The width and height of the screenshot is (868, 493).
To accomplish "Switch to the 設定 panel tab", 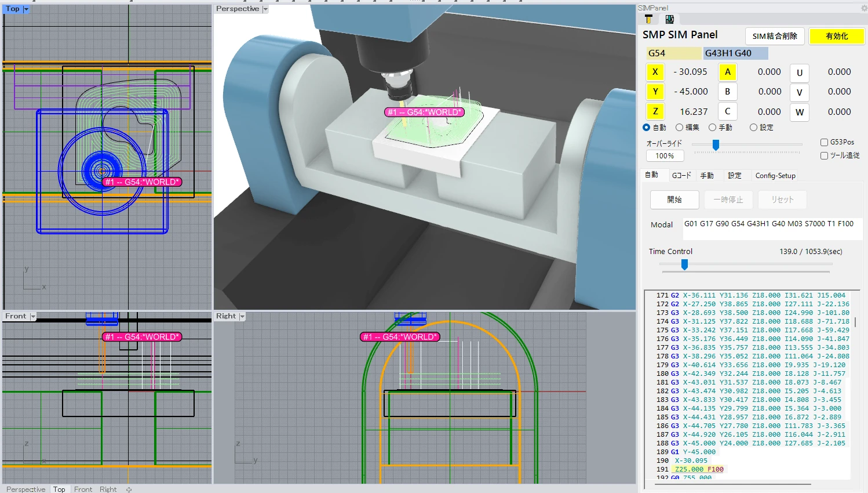I will click(x=735, y=175).
